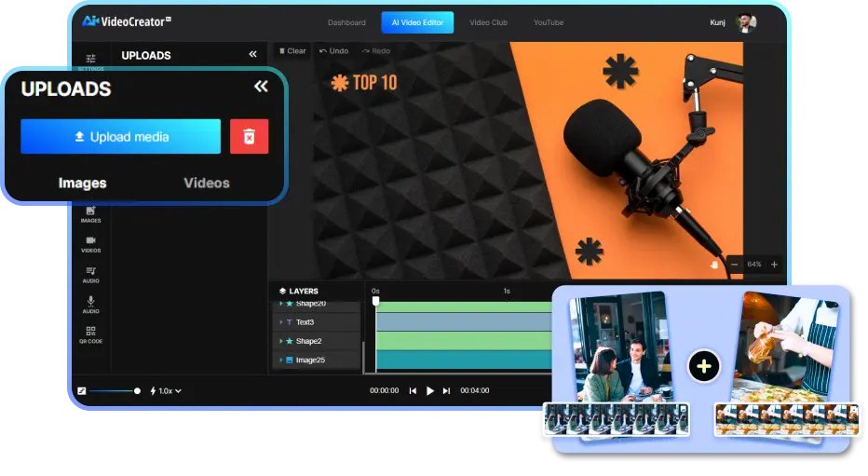
Task: Click the Upload media button
Action: point(121,136)
